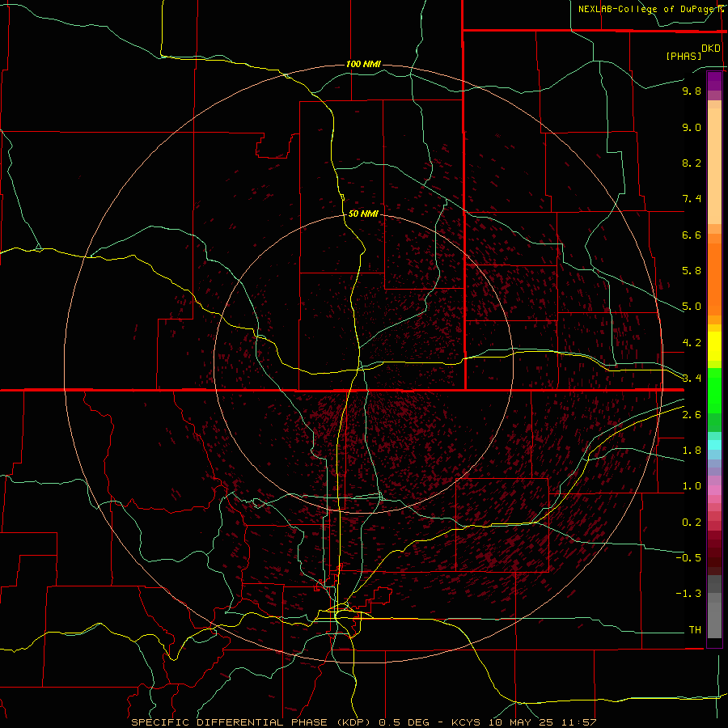This screenshot has width=728, height=728.
Task: Click the DKD legend unit label
Action: tap(711, 49)
